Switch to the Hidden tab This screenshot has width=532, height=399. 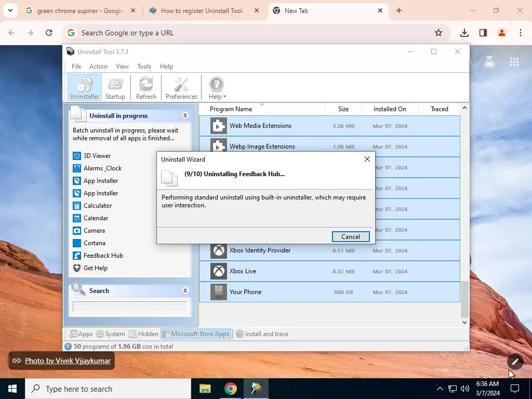pos(144,334)
